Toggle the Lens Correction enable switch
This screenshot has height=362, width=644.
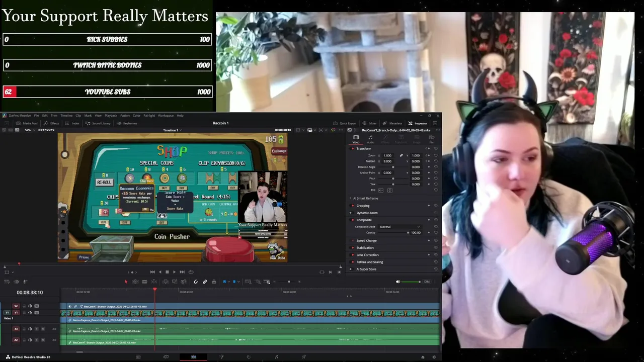point(351,254)
